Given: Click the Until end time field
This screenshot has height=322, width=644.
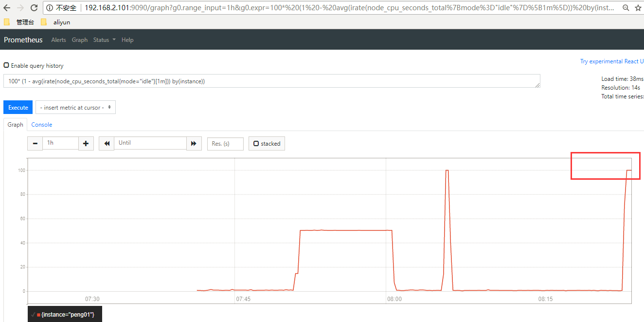Looking at the screenshot, I should tap(150, 143).
